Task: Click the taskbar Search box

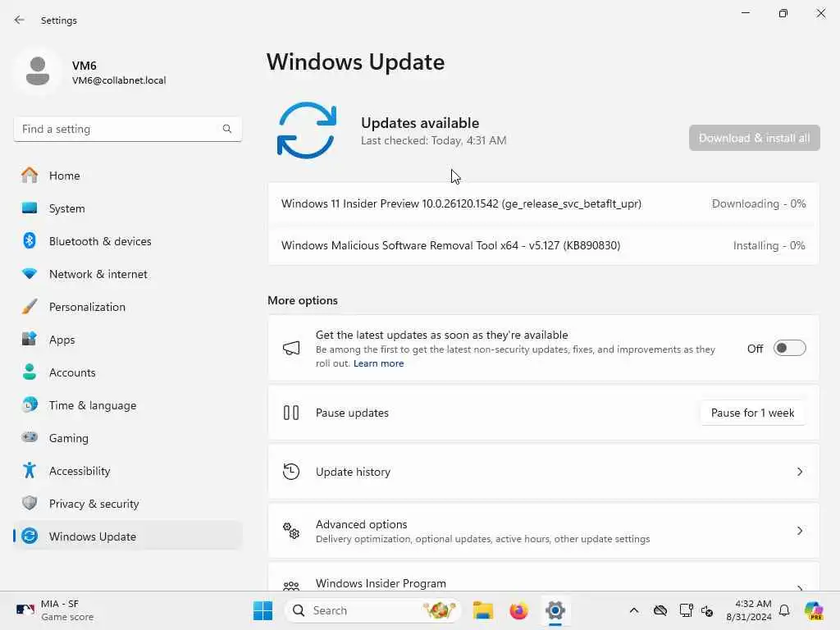Action: tap(373, 610)
